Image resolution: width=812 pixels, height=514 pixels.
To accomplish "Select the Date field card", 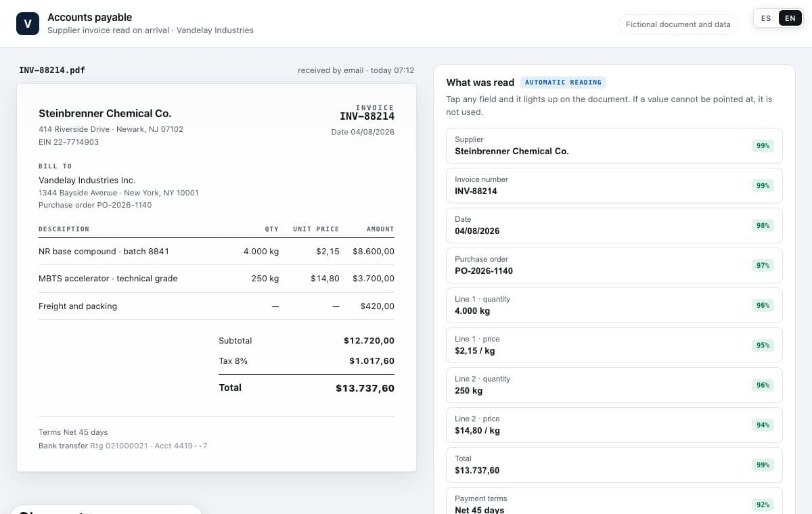I will (614, 225).
